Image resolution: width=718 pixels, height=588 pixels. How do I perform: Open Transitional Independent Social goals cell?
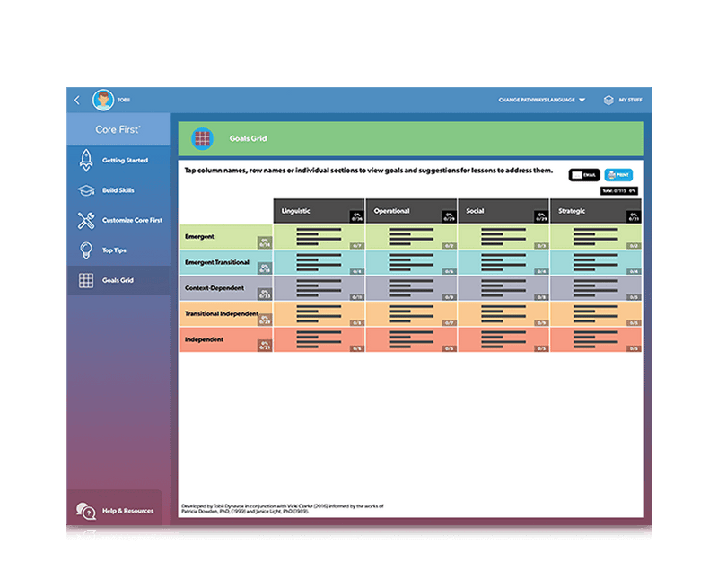tap(503, 313)
